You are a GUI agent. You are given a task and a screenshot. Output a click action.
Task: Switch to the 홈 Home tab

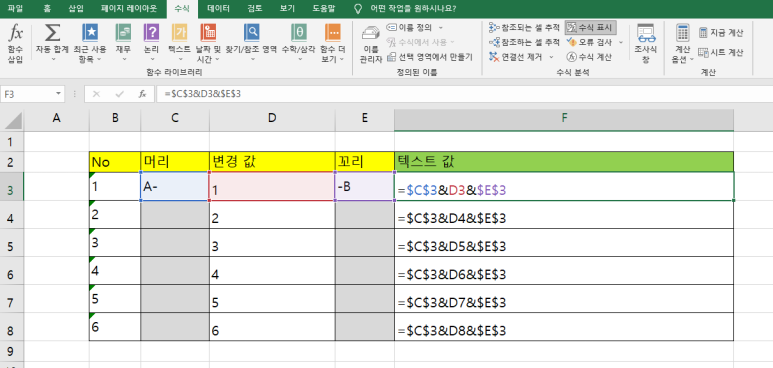46,8
